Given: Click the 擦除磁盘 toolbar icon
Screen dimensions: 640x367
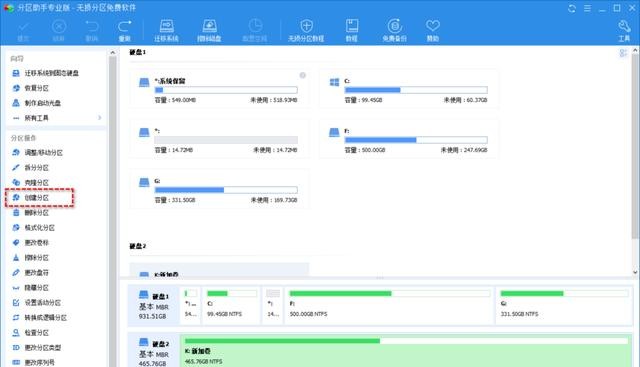Looking at the screenshot, I should 209,26.
